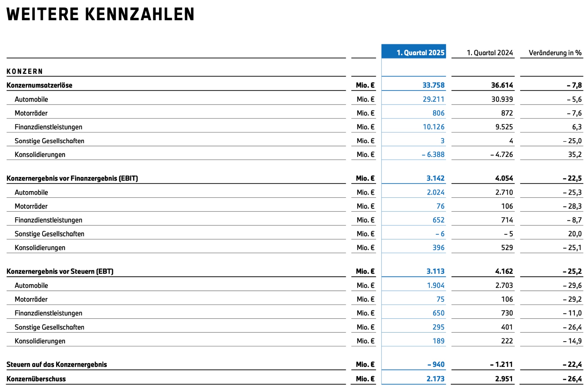The image size is (588, 389).
Task: Select the 'Veränderung in %' column header
Action: pos(555,53)
